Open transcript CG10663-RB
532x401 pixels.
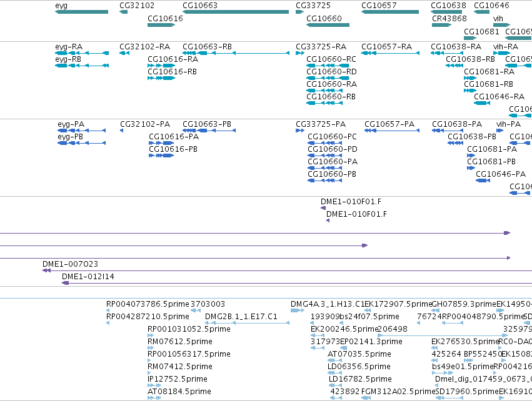(x=236, y=53)
